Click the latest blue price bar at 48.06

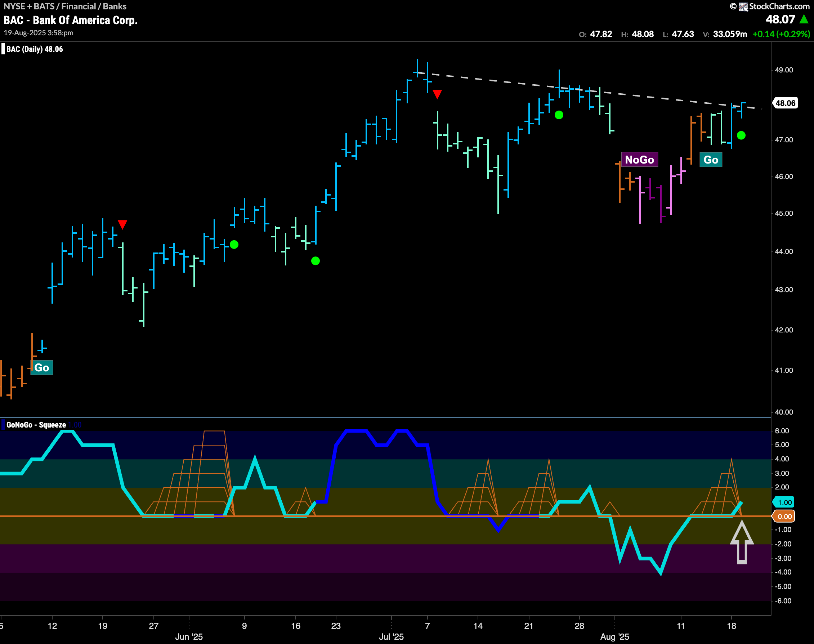pyautogui.click(x=742, y=110)
